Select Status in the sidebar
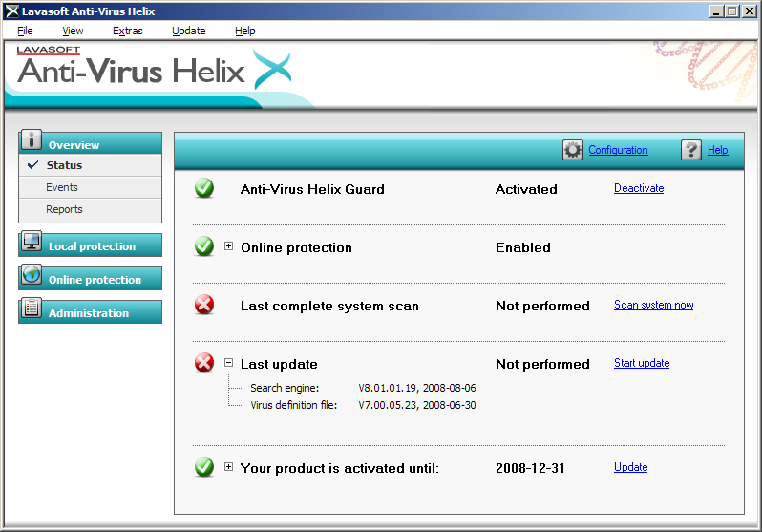The width and height of the screenshot is (762, 532). pyautogui.click(x=91, y=165)
